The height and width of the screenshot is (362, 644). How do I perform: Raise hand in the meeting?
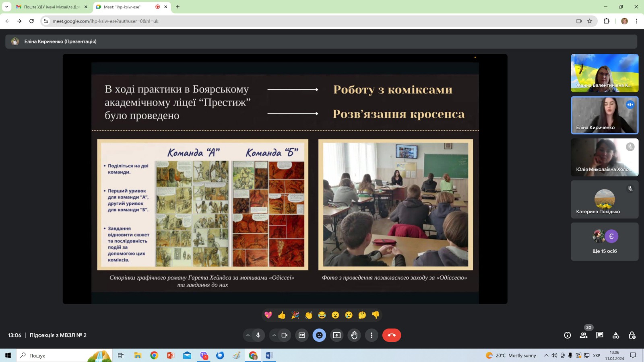(354, 335)
